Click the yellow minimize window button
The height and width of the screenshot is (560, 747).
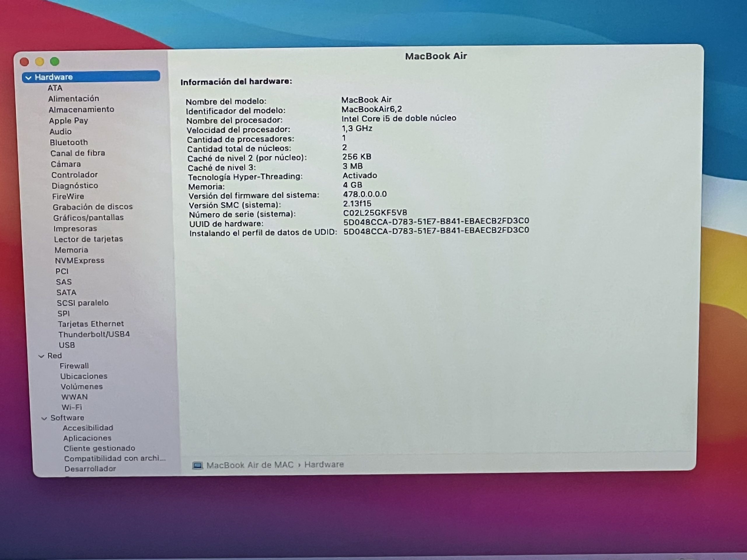(39, 62)
